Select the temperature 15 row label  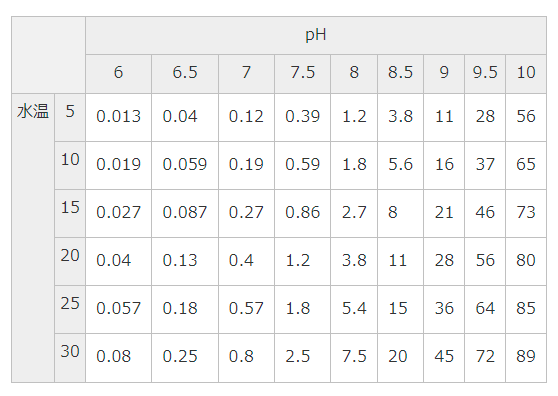point(70,213)
